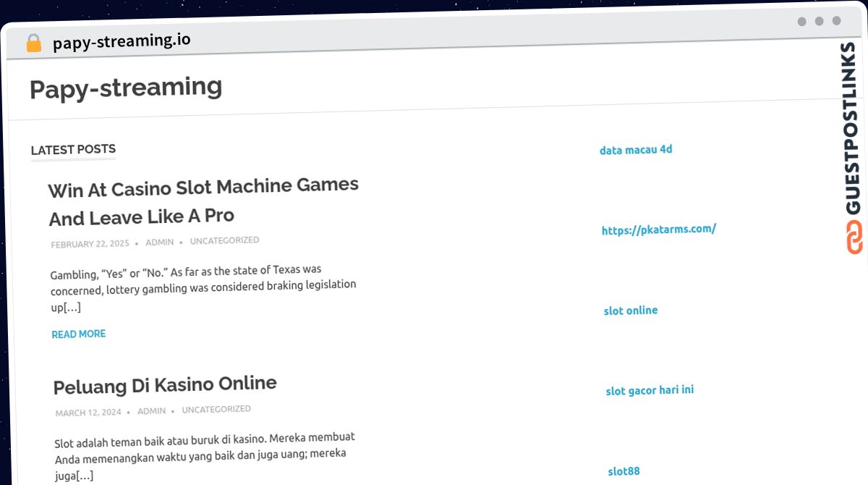Open ADMIN author link on first post
The image size is (868, 485).
[x=159, y=242]
